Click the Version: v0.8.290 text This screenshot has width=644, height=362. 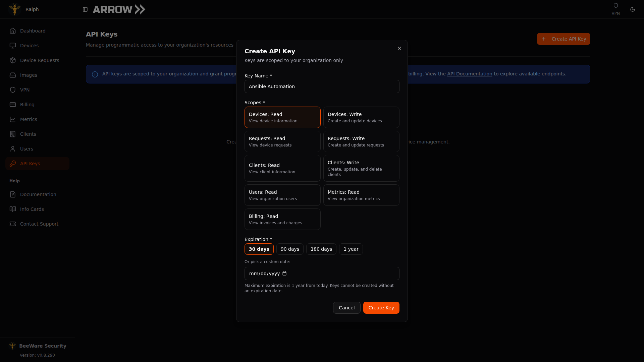coord(37,355)
